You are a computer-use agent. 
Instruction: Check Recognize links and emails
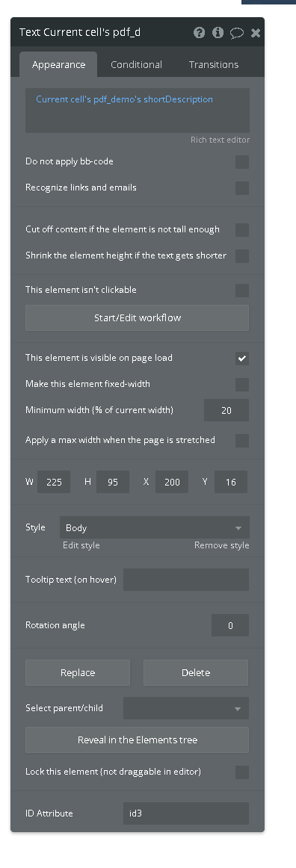(x=242, y=188)
